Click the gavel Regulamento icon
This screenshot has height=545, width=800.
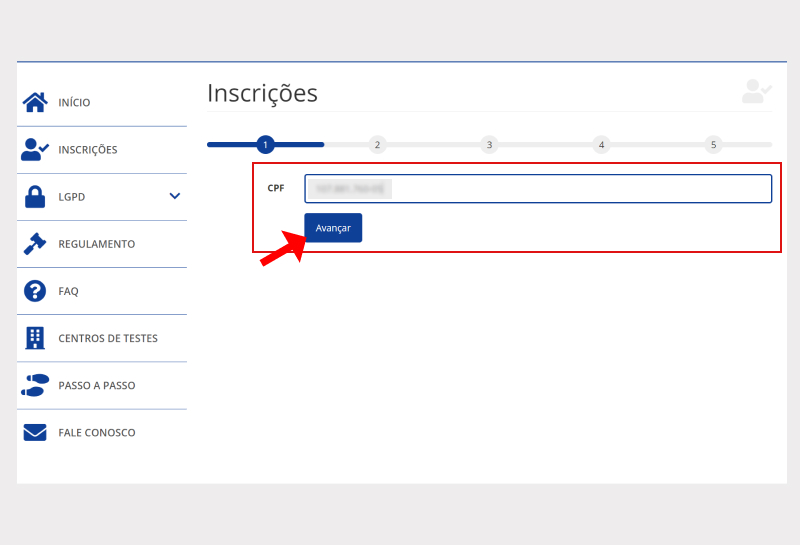pyautogui.click(x=35, y=244)
